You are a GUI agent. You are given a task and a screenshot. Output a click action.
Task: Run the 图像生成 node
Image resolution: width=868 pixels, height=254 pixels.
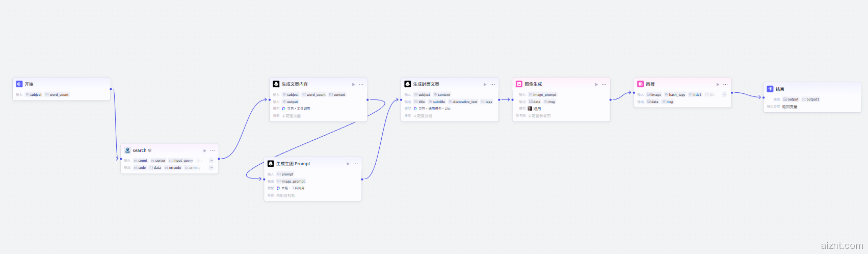click(596, 85)
